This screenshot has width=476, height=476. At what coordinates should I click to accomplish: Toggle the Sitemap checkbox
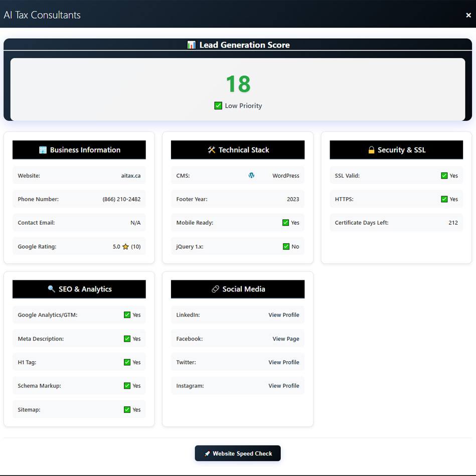pyautogui.click(x=127, y=409)
